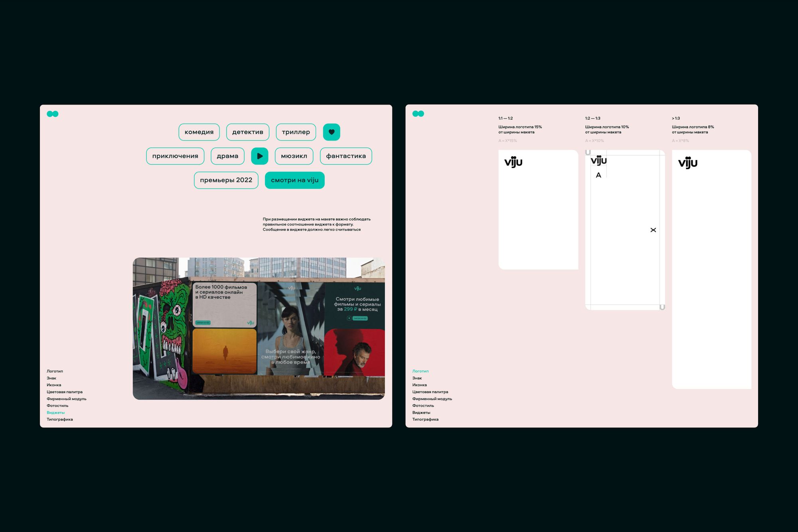Viewport: 798px width, 532px height.
Task: Click the teal heart icon chip
Action: (331, 132)
